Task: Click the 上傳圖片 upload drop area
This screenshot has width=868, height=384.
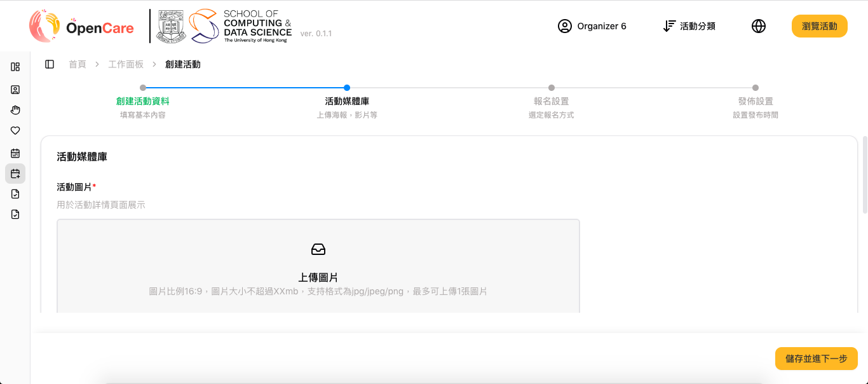Action: click(318, 267)
